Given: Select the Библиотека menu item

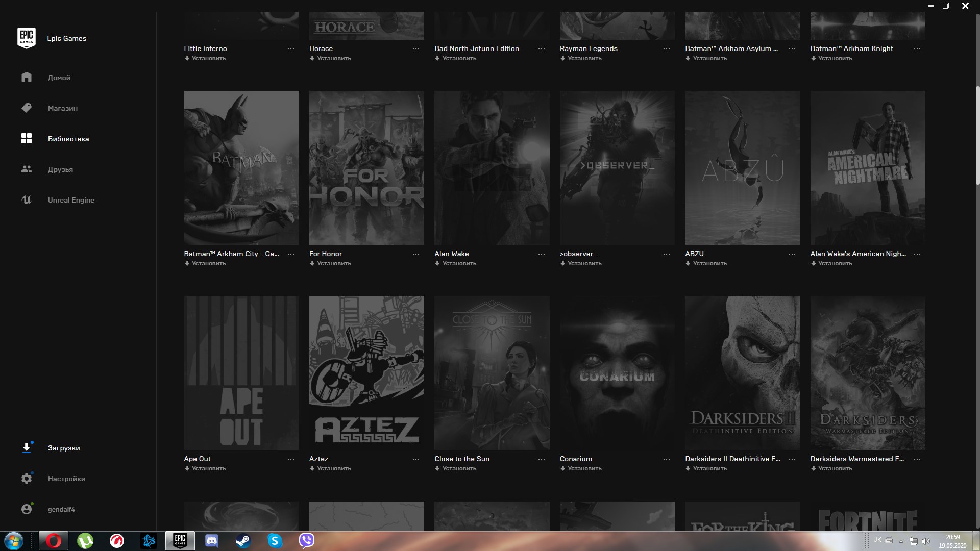Looking at the screenshot, I should click(68, 139).
